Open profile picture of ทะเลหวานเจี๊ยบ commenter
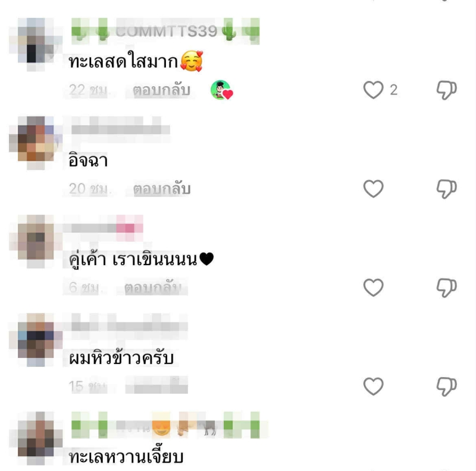Image resolution: width=476 pixels, height=471 pixels. click(36, 438)
